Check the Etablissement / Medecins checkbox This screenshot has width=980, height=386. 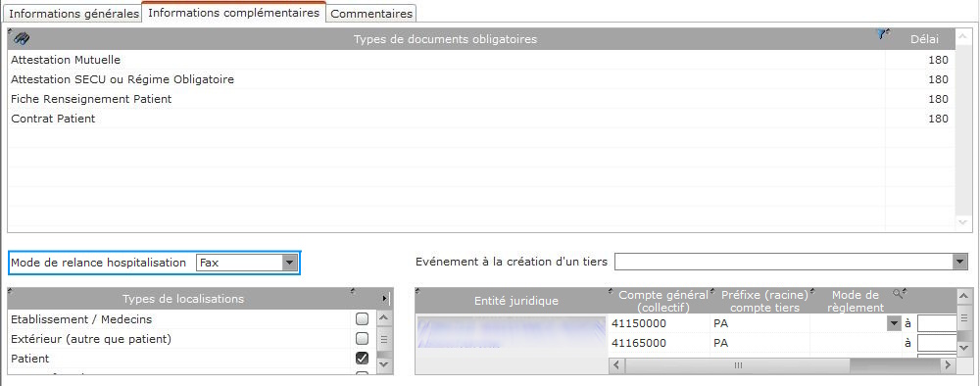pyautogui.click(x=362, y=319)
